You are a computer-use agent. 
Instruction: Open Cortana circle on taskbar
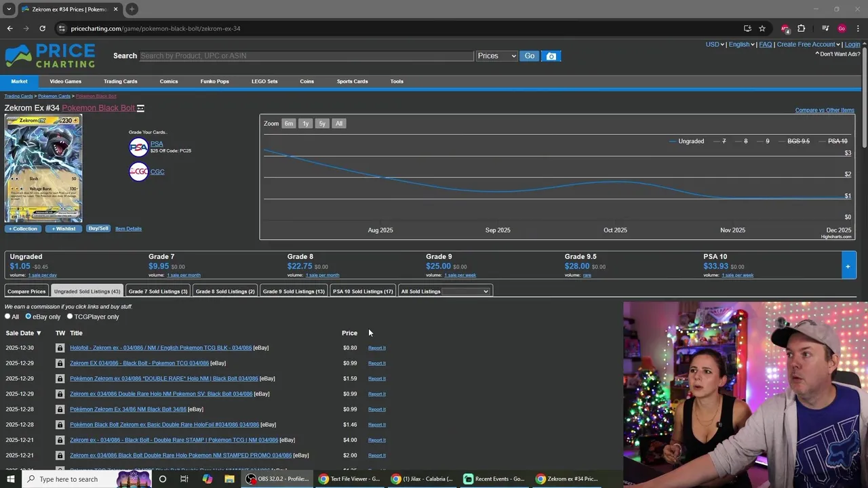coord(162,479)
